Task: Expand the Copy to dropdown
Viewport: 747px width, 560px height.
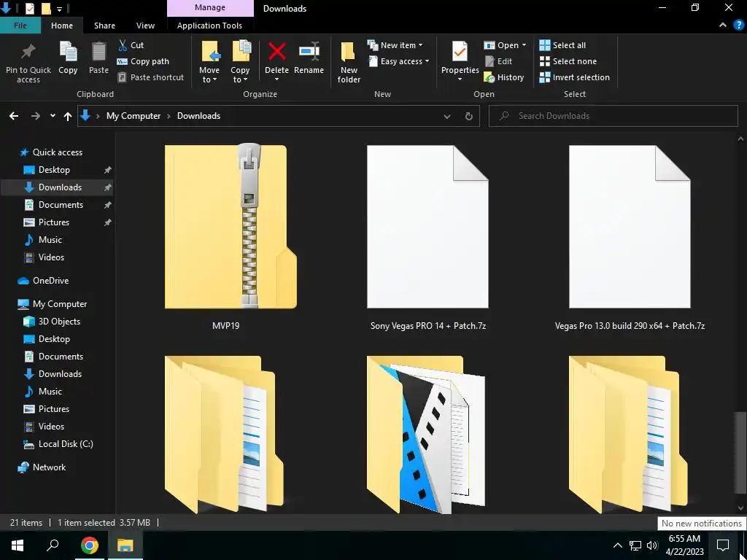Action: coord(239,75)
